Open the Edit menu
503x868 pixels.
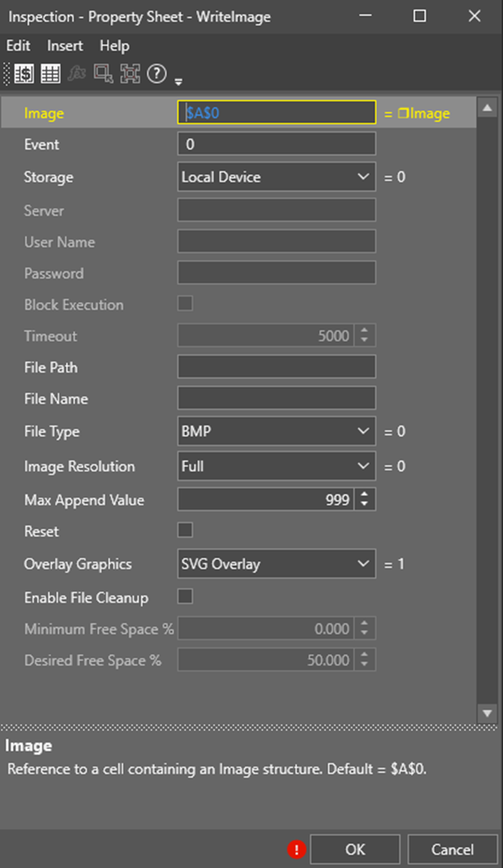[19, 46]
